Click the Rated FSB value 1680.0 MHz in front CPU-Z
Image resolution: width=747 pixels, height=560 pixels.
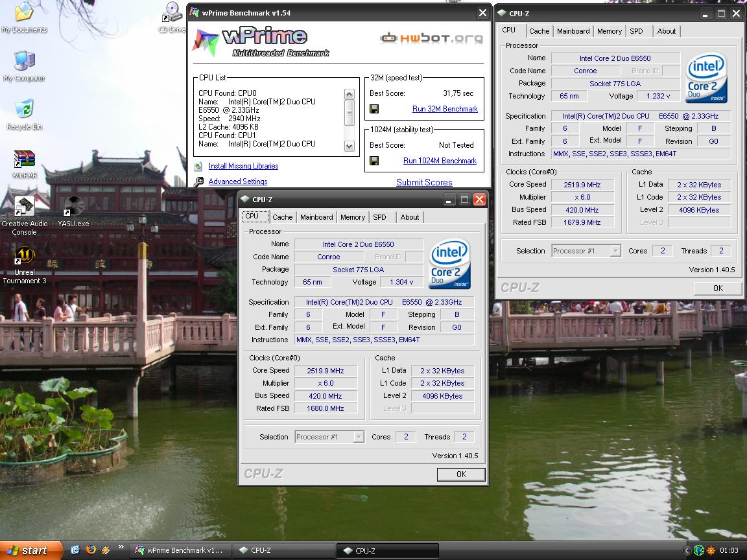(x=326, y=408)
